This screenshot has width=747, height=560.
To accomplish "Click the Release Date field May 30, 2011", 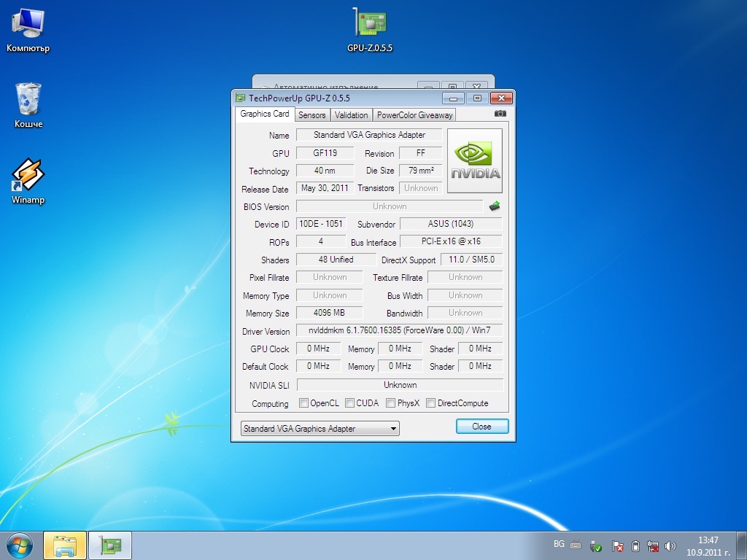I will tap(325, 188).
